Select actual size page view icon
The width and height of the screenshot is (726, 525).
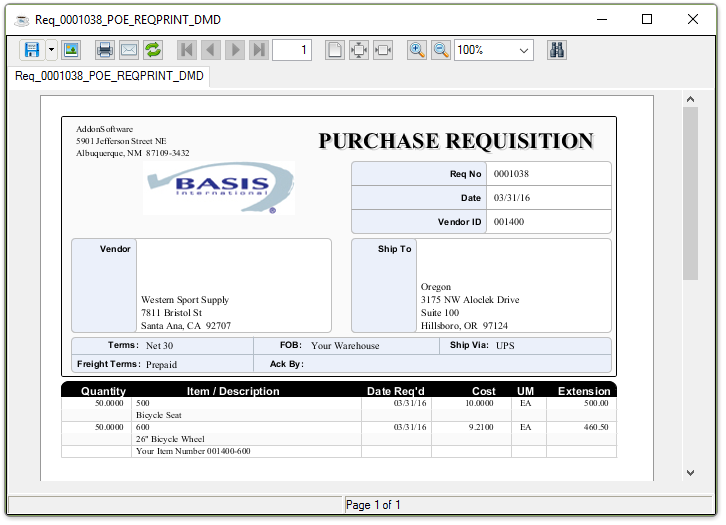coord(335,50)
